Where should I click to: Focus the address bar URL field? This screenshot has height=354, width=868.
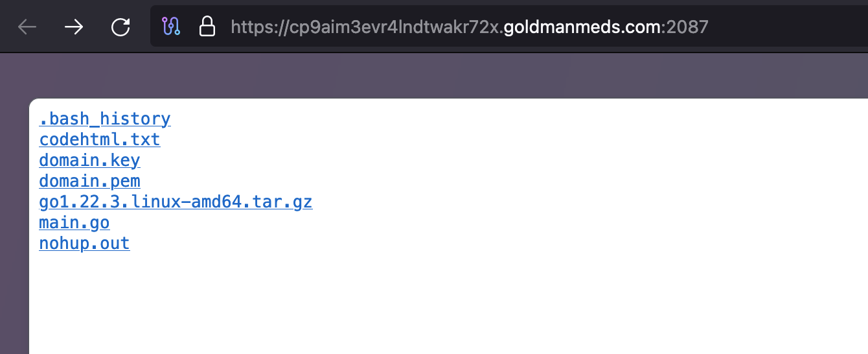pos(509,27)
